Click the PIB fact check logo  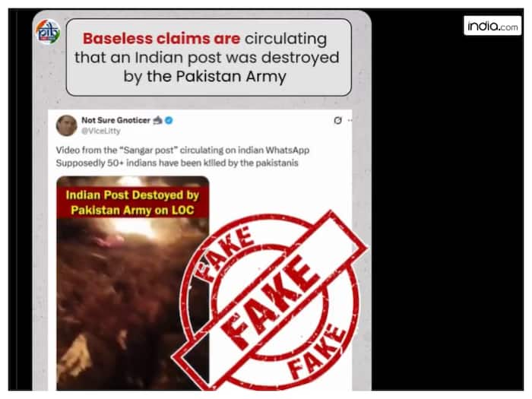48,32
